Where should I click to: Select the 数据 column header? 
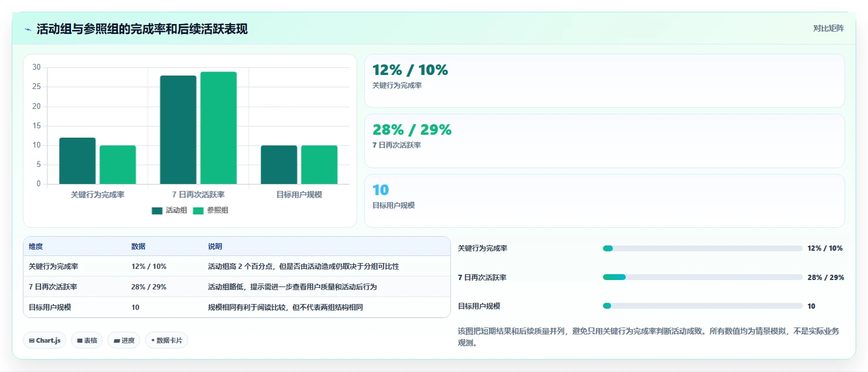pos(138,247)
